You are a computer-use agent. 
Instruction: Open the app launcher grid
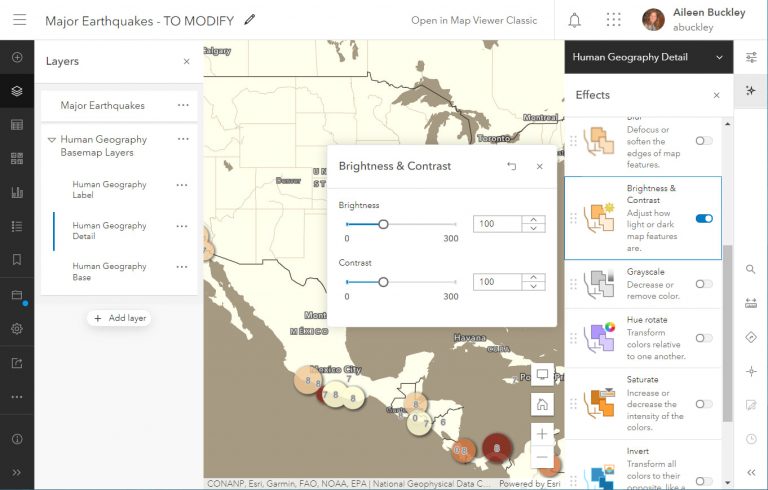click(613, 20)
